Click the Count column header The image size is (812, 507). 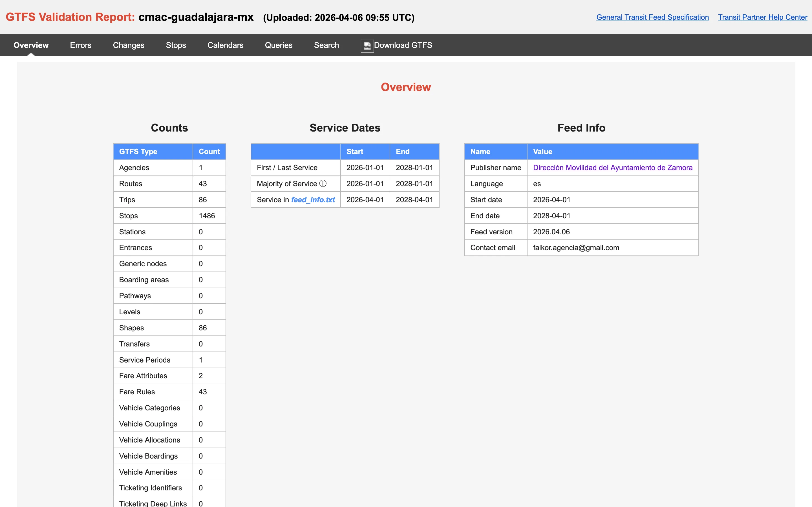point(209,152)
